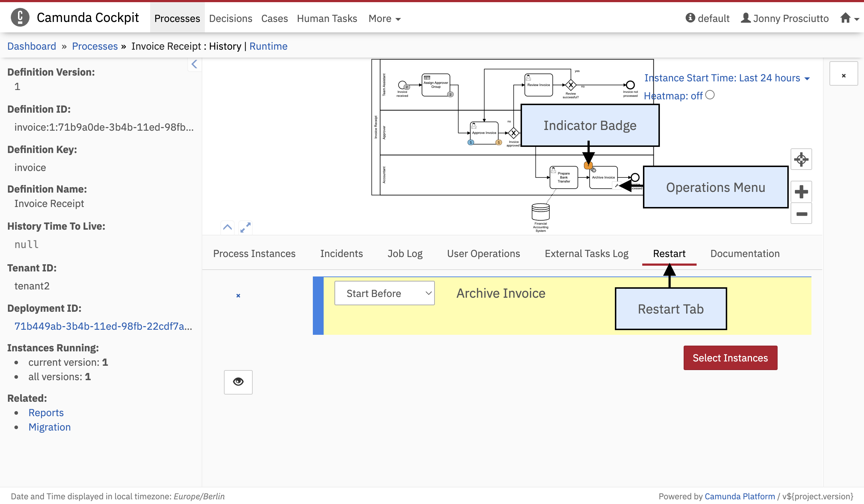Viewport: 864px width, 504px height.
Task: Open the Deployment ID link
Action: (x=103, y=326)
